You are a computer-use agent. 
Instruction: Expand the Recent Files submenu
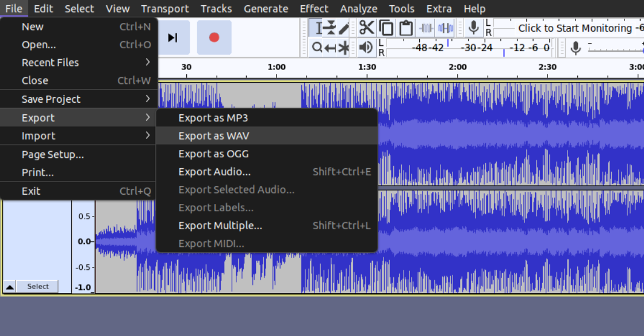click(x=79, y=63)
